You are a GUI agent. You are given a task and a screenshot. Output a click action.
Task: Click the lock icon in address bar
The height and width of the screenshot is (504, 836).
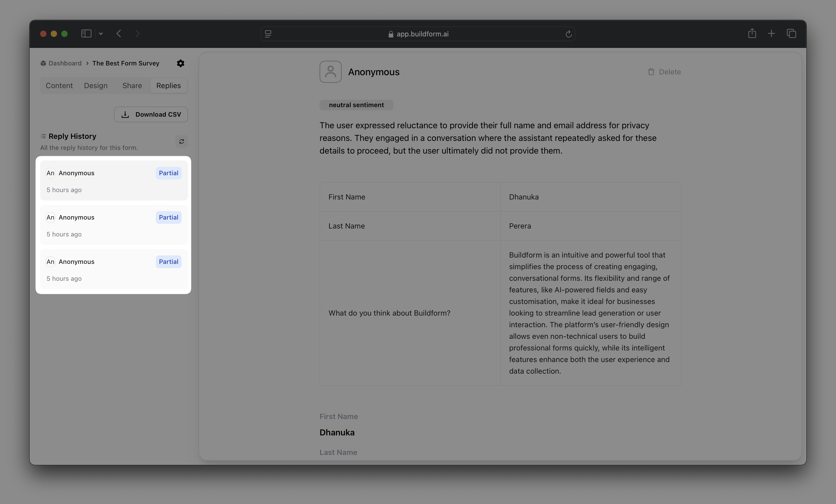391,34
